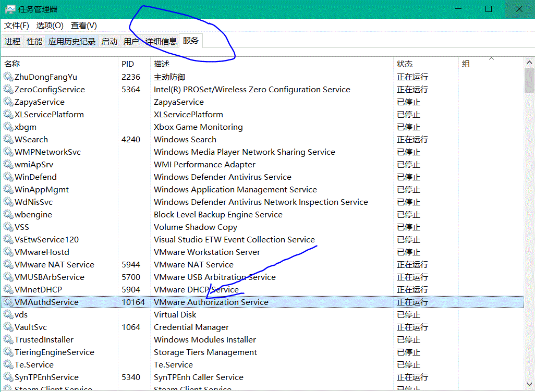The width and height of the screenshot is (535, 392).
Task: Click 已停止 status of WinDefend row
Action: [408, 177]
